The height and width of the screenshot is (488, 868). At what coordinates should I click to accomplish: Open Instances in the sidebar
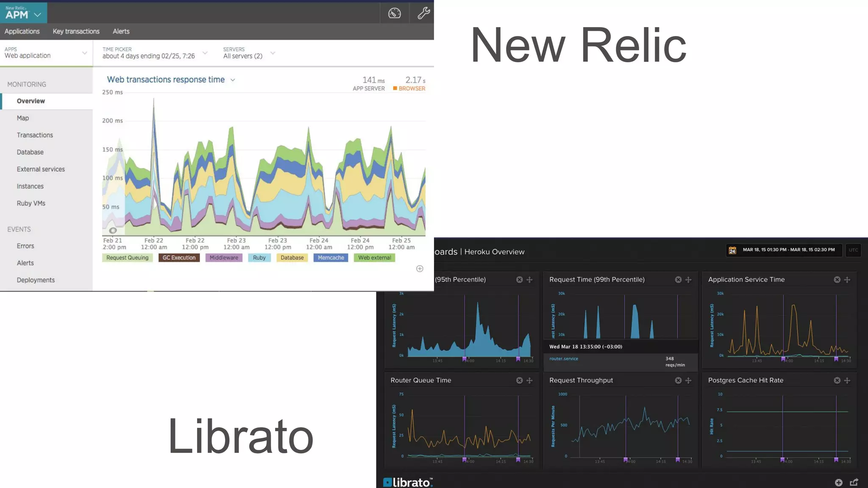tap(30, 186)
